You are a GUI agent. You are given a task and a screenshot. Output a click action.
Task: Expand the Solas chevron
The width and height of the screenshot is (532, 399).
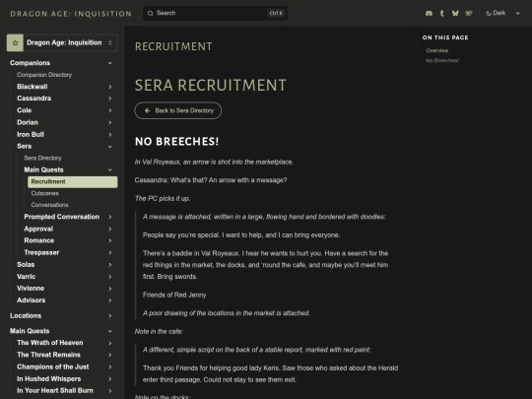tap(110, 265)
